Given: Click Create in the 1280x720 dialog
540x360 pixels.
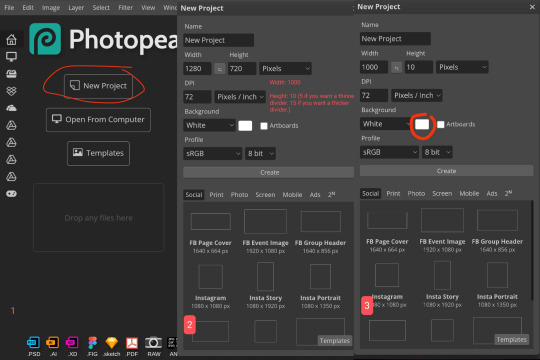Looking at the screenshot, I should point(269,172).
